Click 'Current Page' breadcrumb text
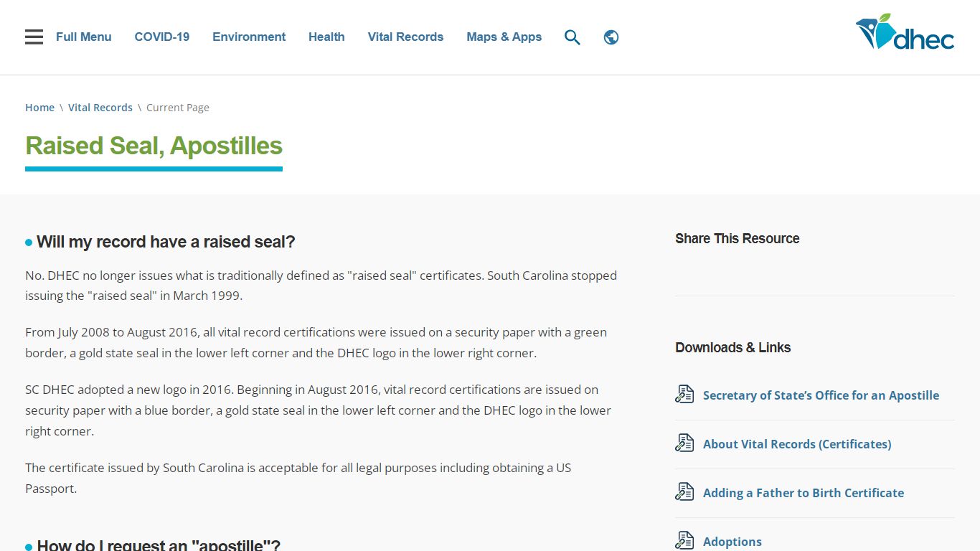 pyautogui.click(x=178, y=108)
